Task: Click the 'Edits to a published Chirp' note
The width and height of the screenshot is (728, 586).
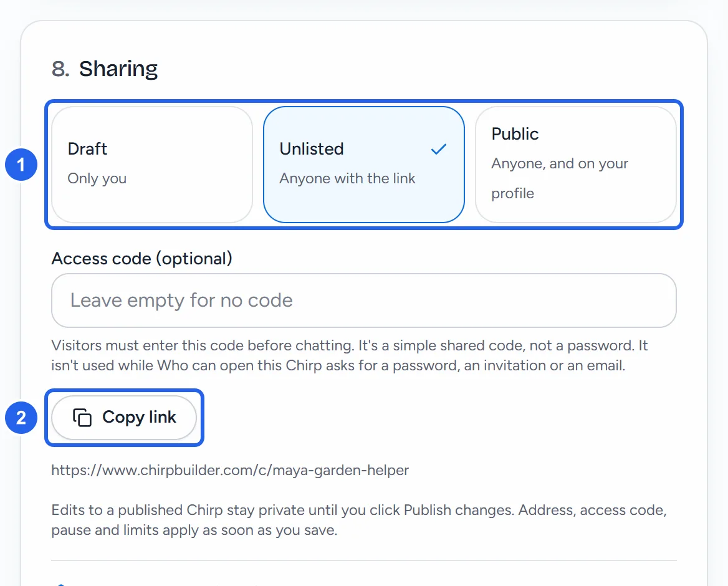Action: coord(359,520)
